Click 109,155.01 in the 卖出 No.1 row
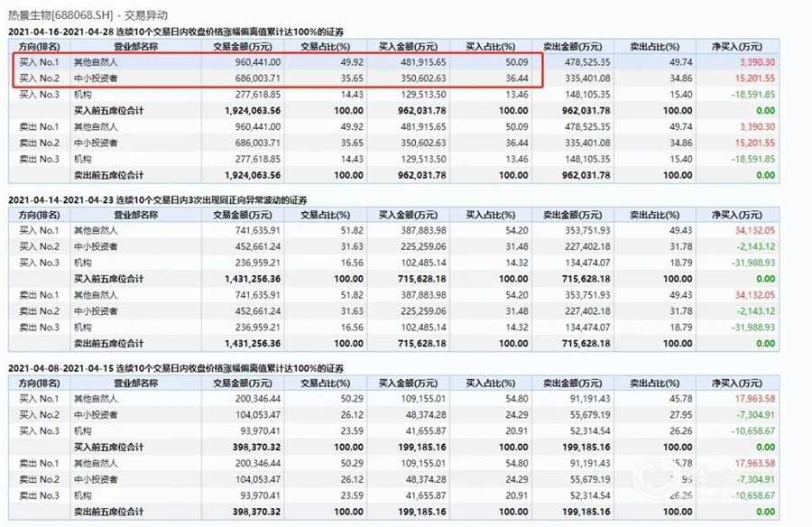Image resolution: width=812 pixels, height=527 pixels. [423, 464]
